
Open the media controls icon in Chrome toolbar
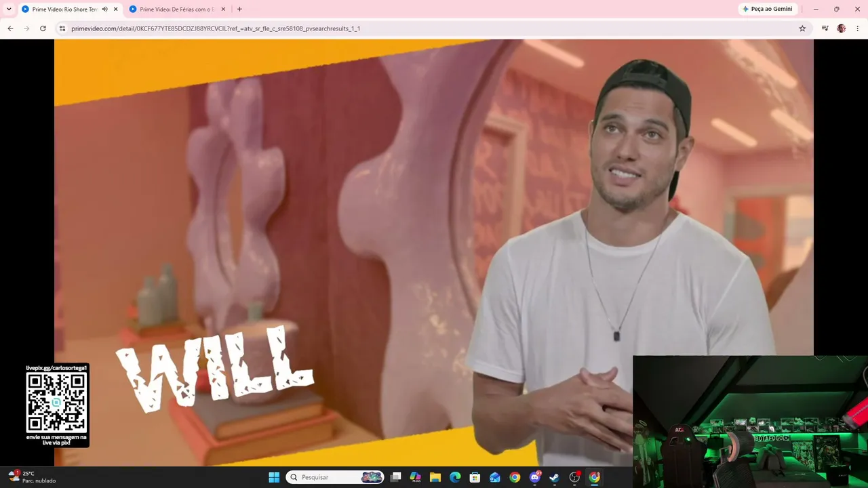(x=825, y=28)
